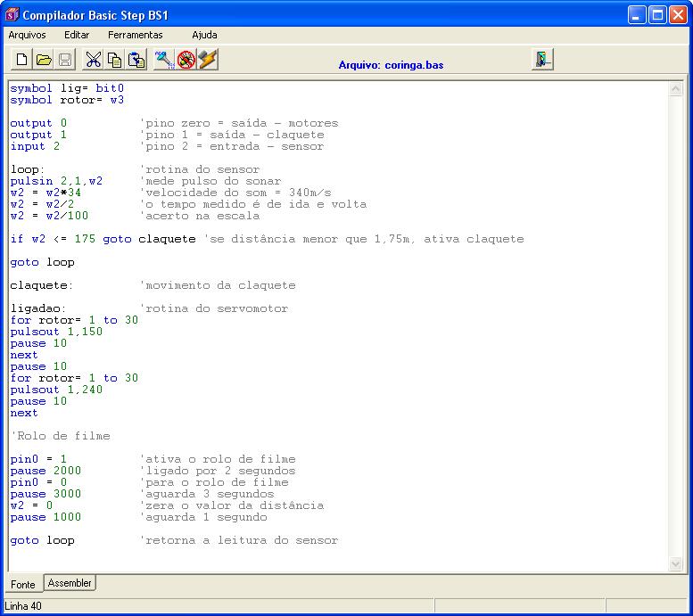Open a file with the folder icon

(44, 59)
